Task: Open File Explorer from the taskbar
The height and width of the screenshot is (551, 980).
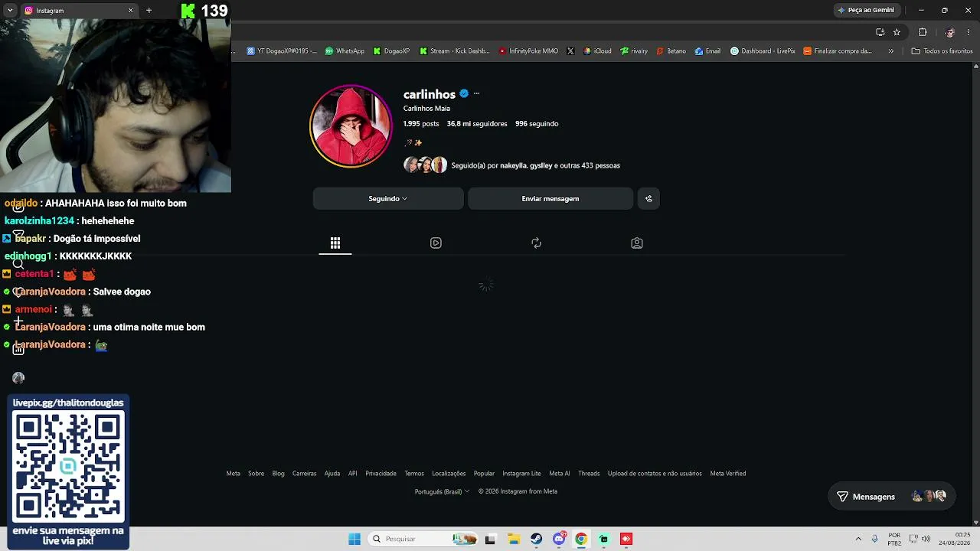Action: pyautogui.click(x=514, y=539)
